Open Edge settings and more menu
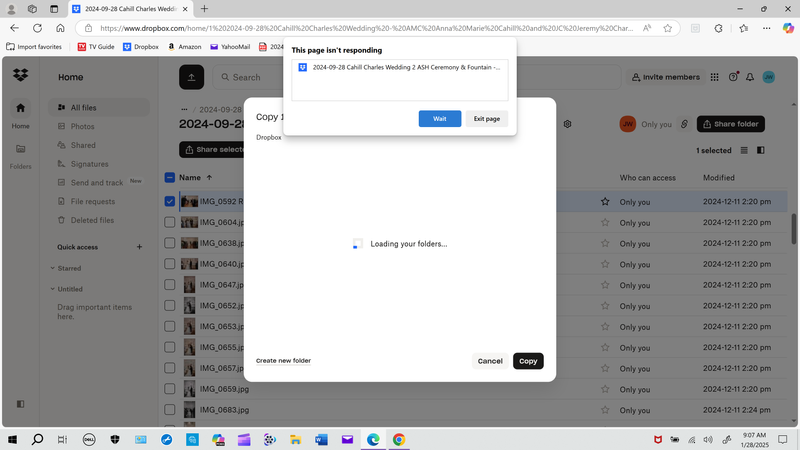The width and height of the screenshot is (800, 450). [766, 28]
